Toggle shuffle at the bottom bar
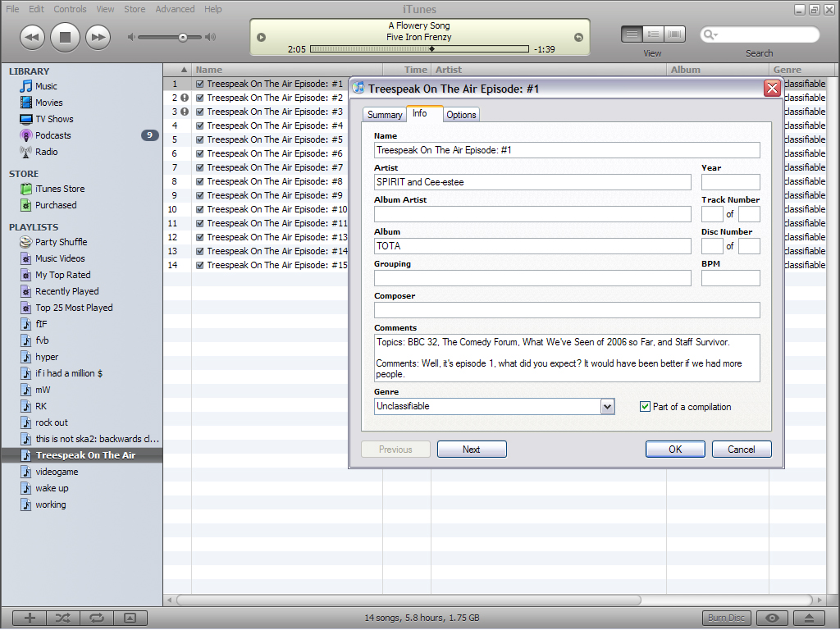 click(x=63, y=619)
